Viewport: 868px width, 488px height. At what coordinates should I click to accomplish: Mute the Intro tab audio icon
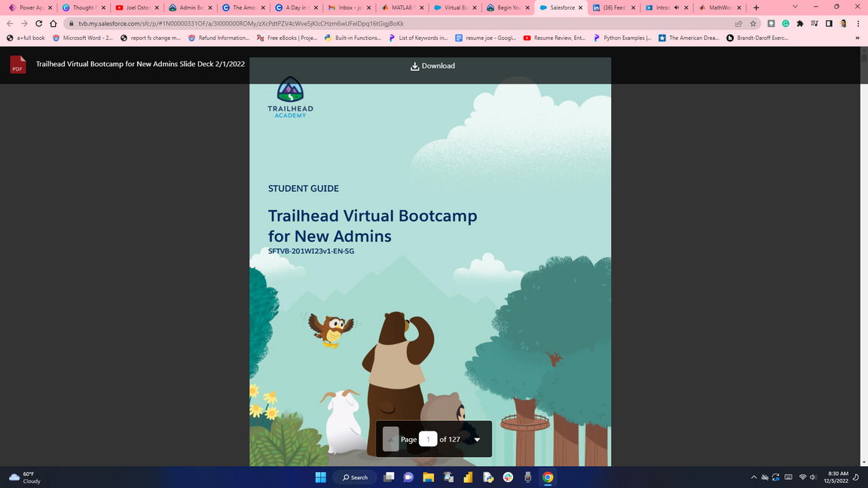coord(677,8)
